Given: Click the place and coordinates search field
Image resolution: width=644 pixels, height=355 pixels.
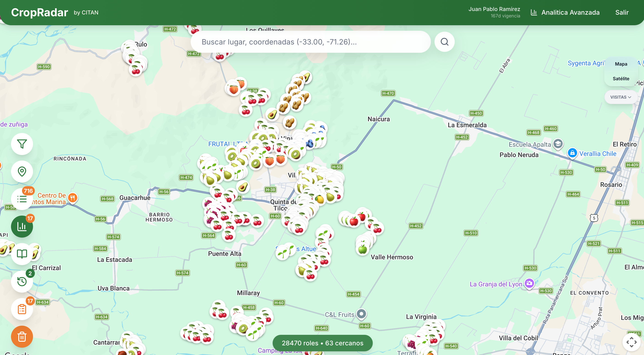Looking at the screenshot, I should 311,42.
